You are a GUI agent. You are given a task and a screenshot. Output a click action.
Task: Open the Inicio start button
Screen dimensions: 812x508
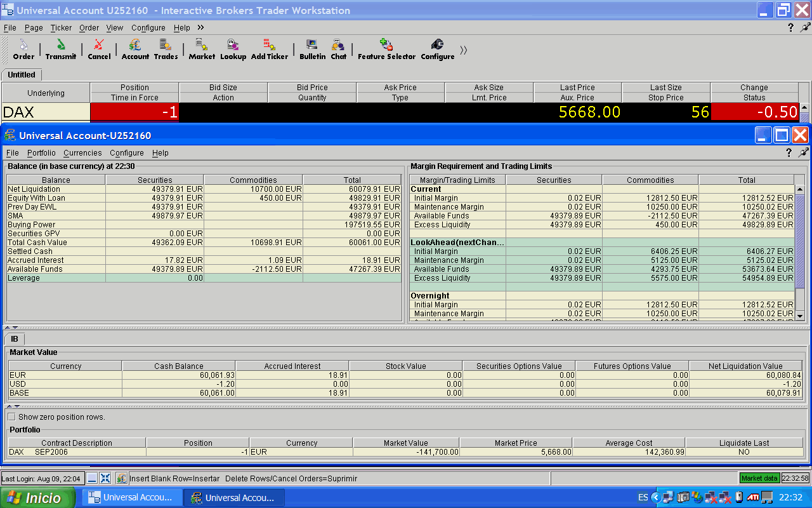click(x=37, y=497)
